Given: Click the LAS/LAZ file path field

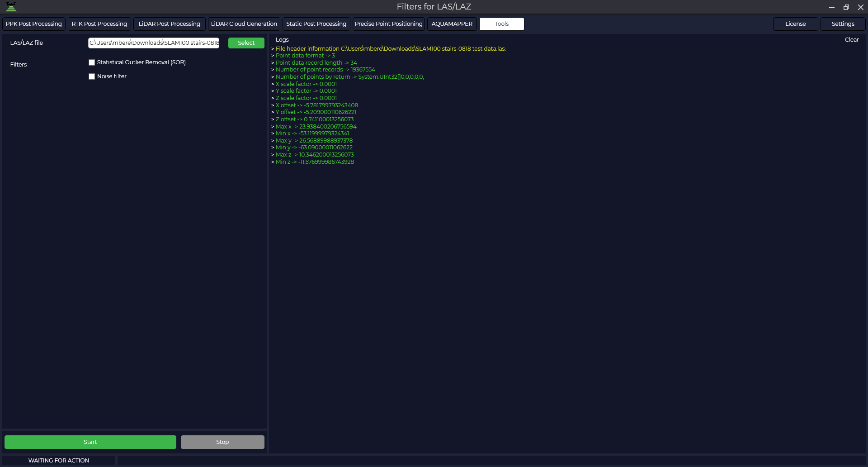Looking at the screenshot, I should point(154,43).
